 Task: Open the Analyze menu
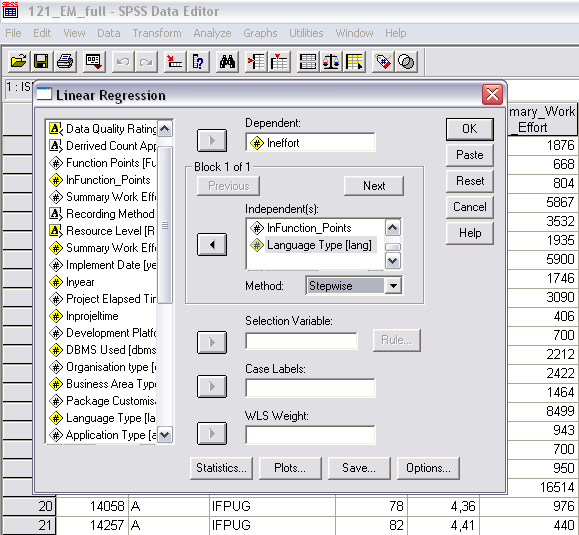click(212, 33)
